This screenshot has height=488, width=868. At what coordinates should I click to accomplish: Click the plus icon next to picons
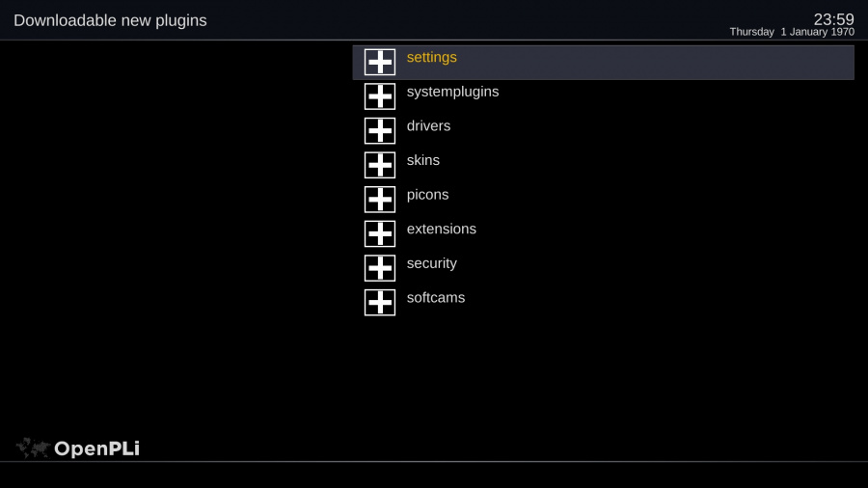[x=380, y=200]
